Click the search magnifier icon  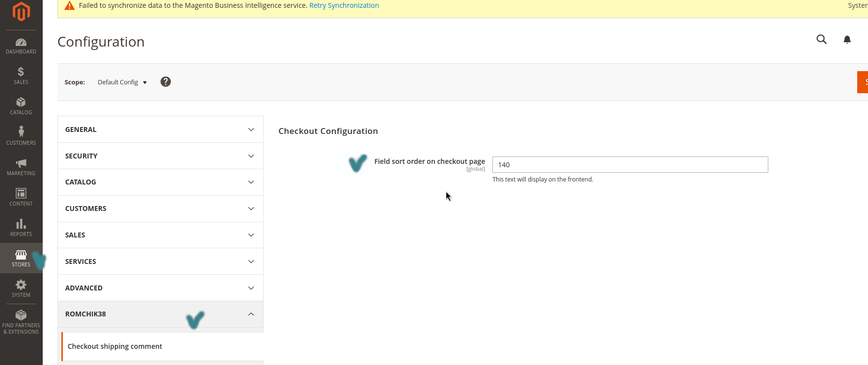click(x=821, y=40)
